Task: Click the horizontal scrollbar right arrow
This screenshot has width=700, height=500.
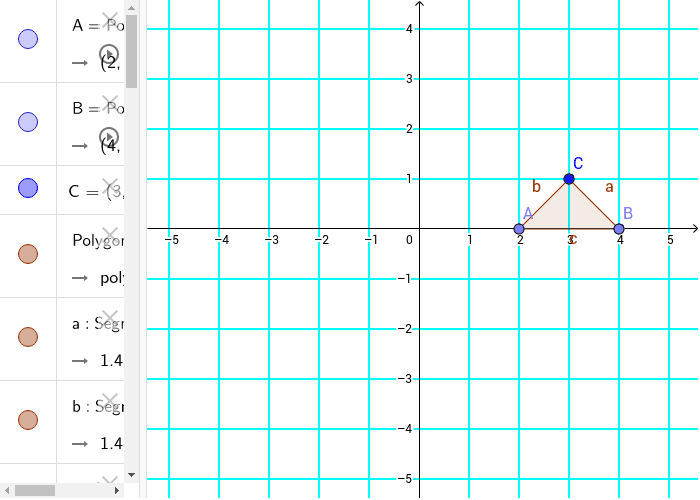Action: 117,490
